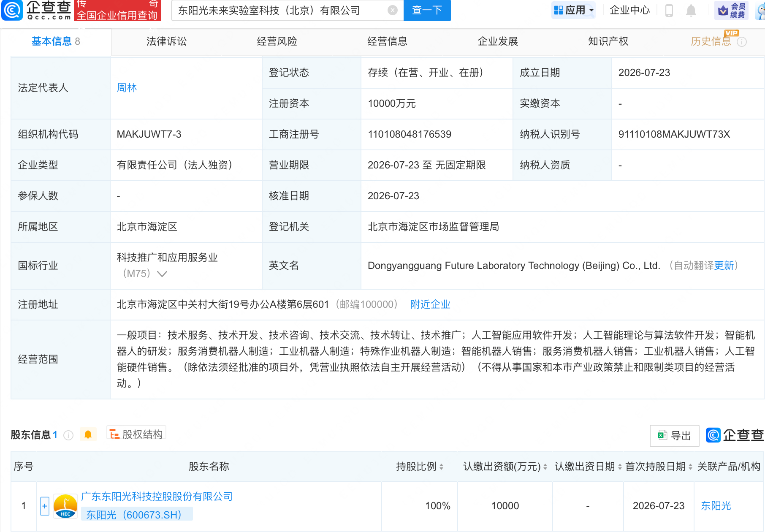Viewport: 765px width, 532px height.
Task: Switch to 经营风险 tab
Action: 277,41
